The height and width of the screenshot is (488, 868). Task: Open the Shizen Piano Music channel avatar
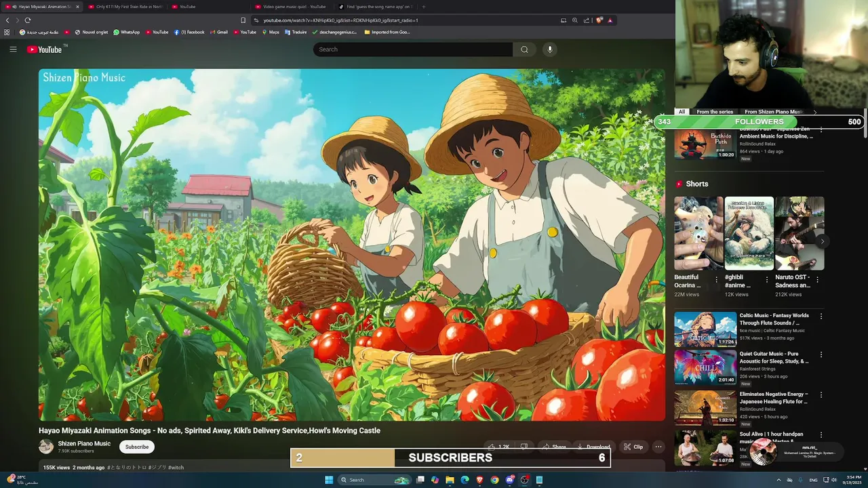[46, 447]
